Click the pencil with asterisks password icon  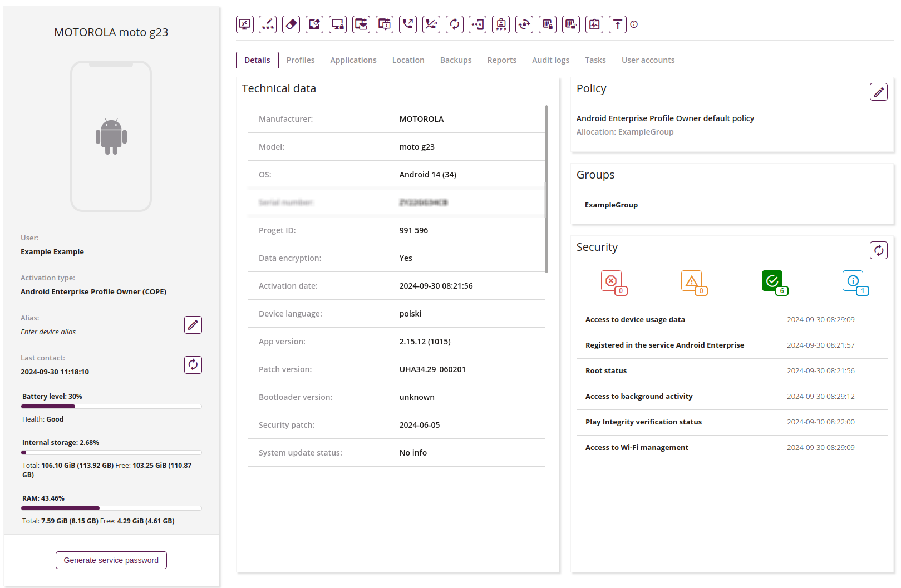268,24
